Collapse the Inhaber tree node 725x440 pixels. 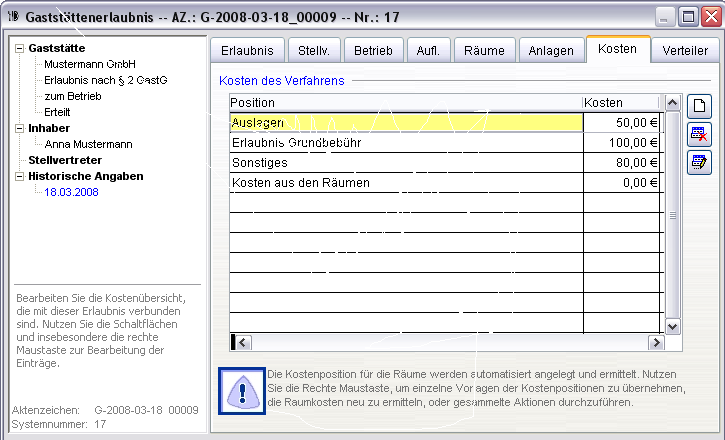coord(19,128)
